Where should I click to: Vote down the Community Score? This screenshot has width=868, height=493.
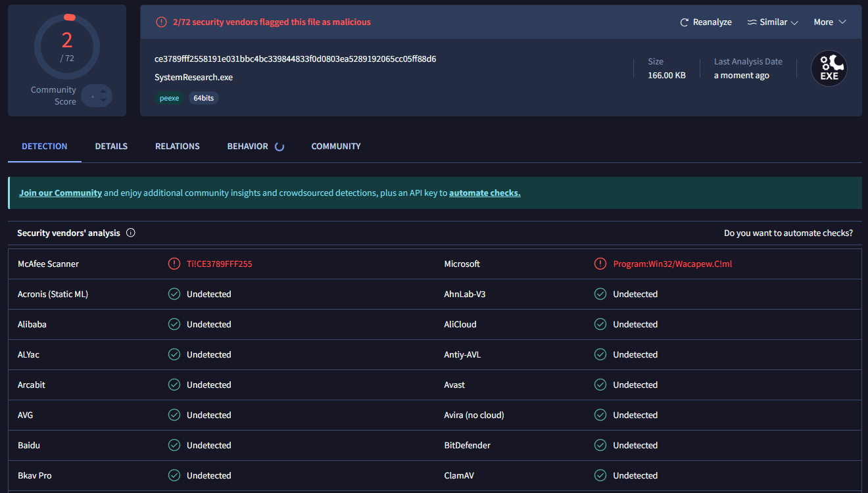click(x=103, y=101)
